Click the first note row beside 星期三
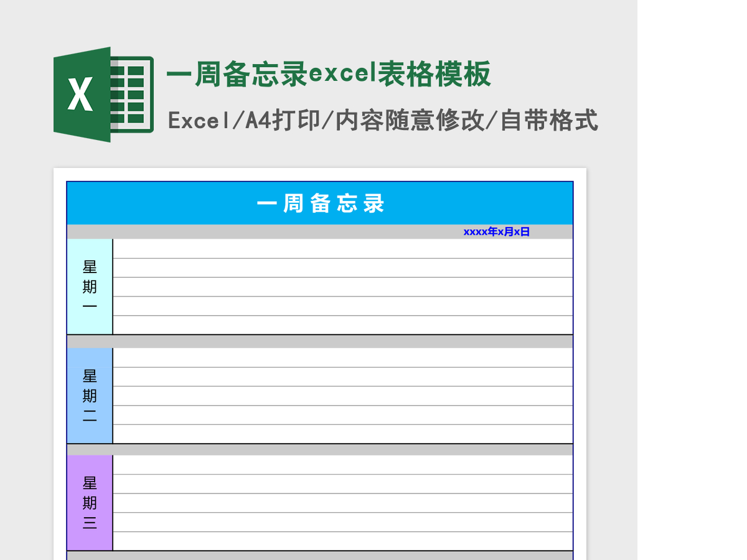This screenshot has height=560, width=747. (343, 465)
